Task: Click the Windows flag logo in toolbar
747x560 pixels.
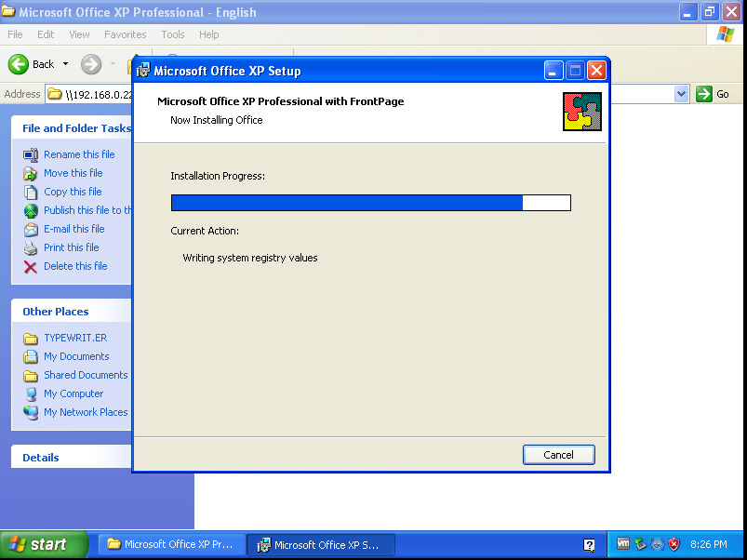Action: point(725,34)
